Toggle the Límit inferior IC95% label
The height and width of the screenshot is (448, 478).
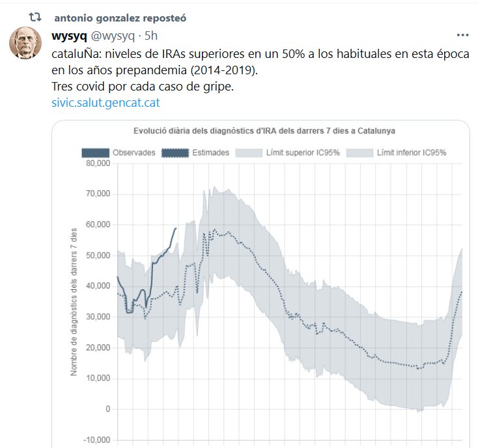tap(412, 152)
